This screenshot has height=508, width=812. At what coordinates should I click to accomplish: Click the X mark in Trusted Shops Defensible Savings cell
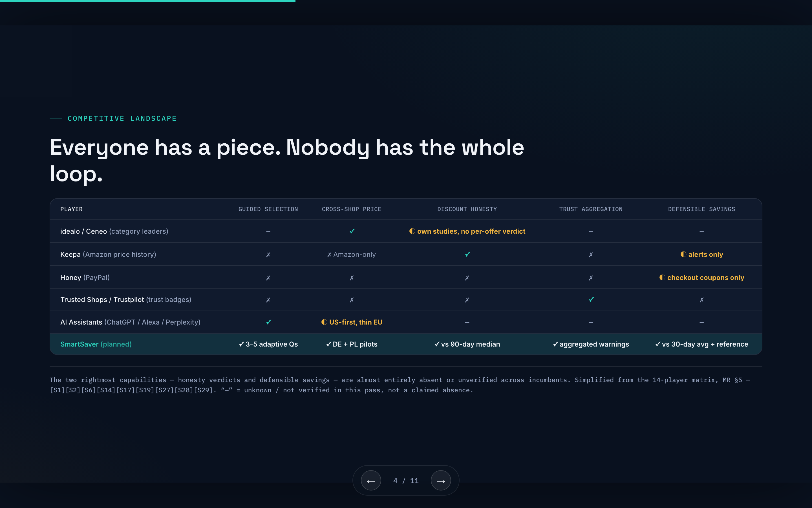tap(701, 300)
